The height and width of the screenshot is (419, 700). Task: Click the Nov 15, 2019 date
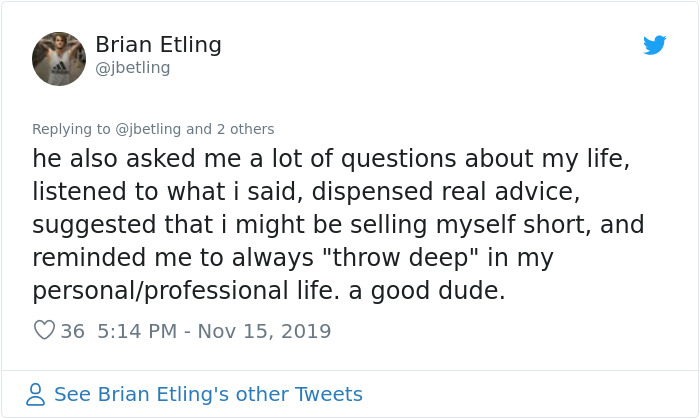tap(267, 330)
